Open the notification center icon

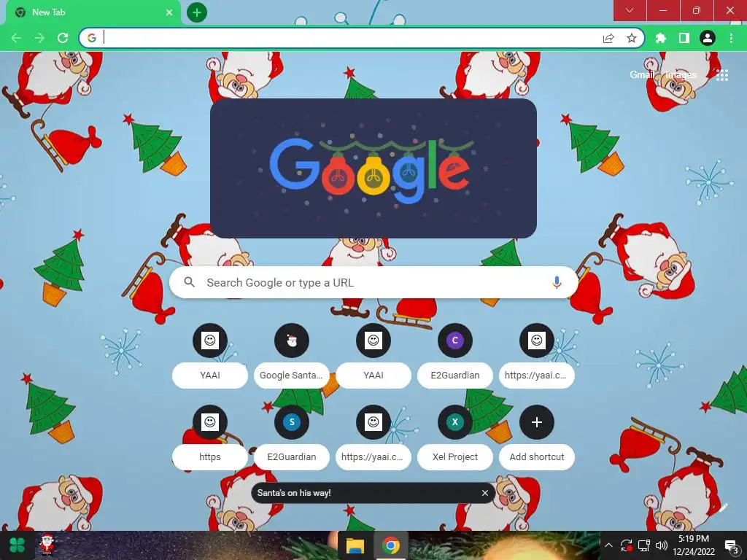point(732,546)
